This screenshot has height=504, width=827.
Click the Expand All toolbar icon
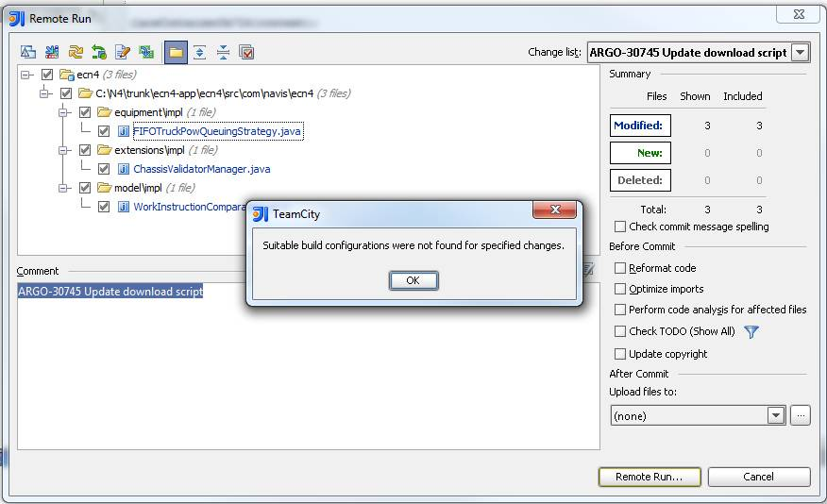click(199, 52)
